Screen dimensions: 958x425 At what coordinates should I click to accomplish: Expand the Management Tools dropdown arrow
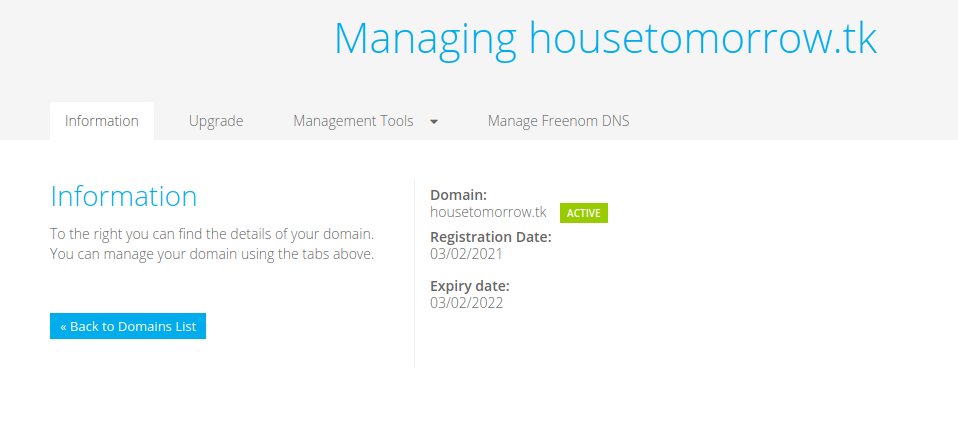(x=434, y=122)
